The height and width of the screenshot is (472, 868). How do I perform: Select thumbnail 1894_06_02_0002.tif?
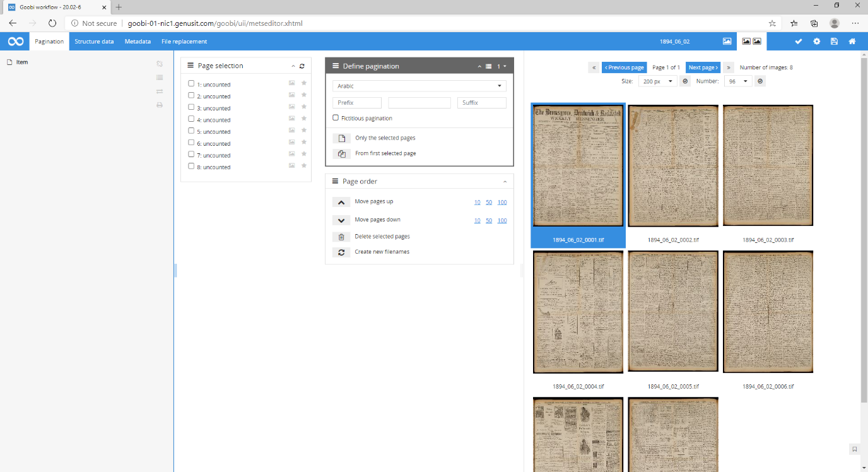[x=673, y=165]
